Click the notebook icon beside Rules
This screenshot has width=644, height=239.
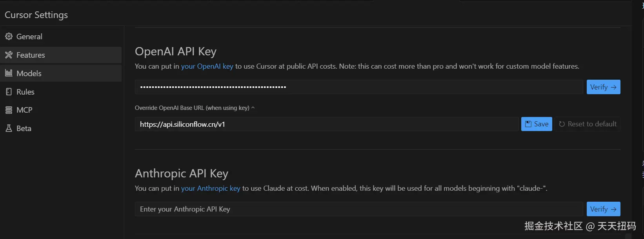point(9,92)
